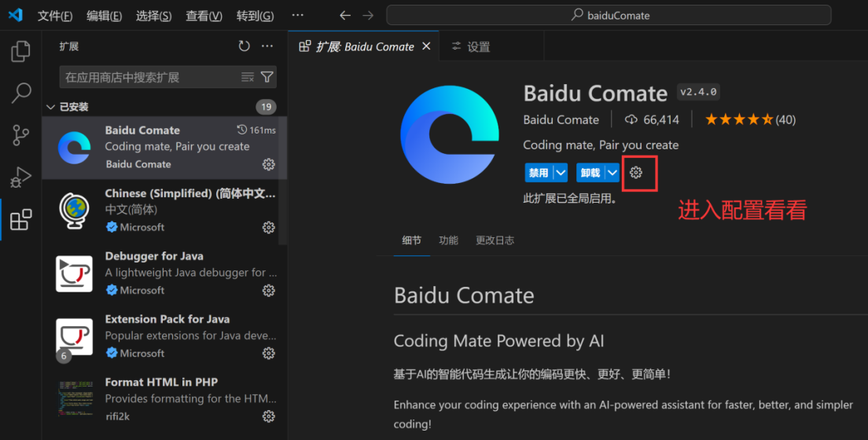Open the Search view in activity bar
The height and width of the screenshot is (440, 868).
tap(21, 93)
